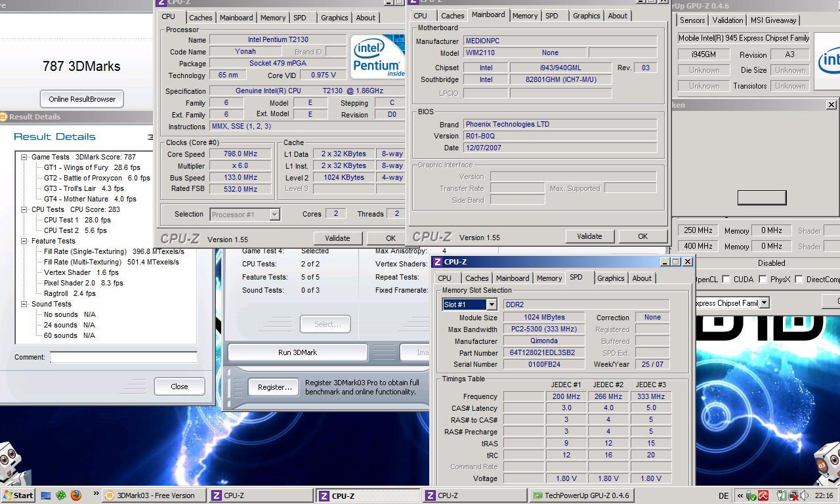
Task: Select the Vertex Shader result row
Action: point(81,272)
